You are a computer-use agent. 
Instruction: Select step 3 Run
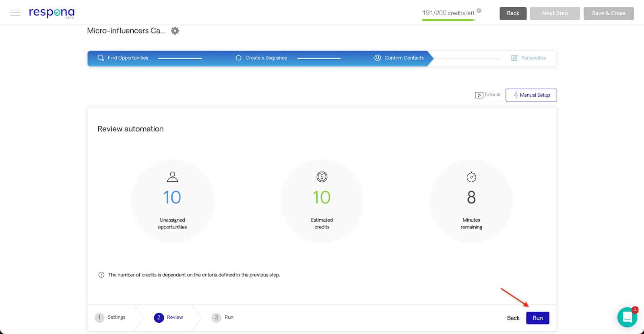point(222,317)
